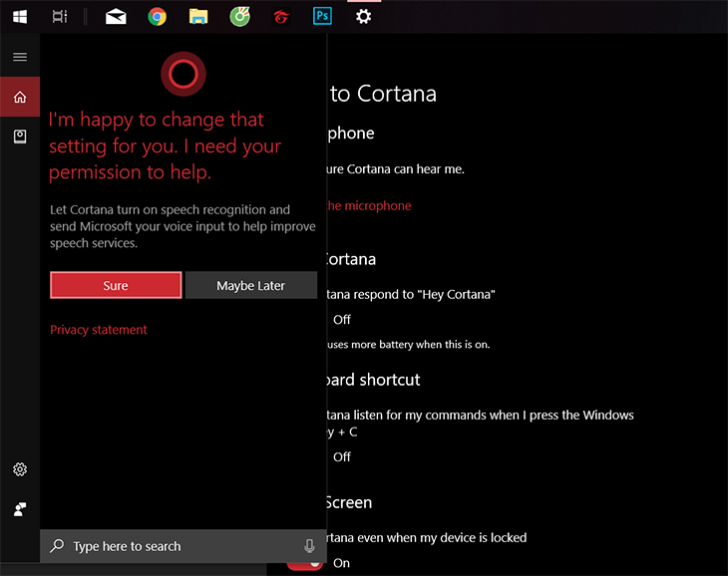Screen dimensions: 728x576
Task: Click Sure to grant permission
Action: 116,285
